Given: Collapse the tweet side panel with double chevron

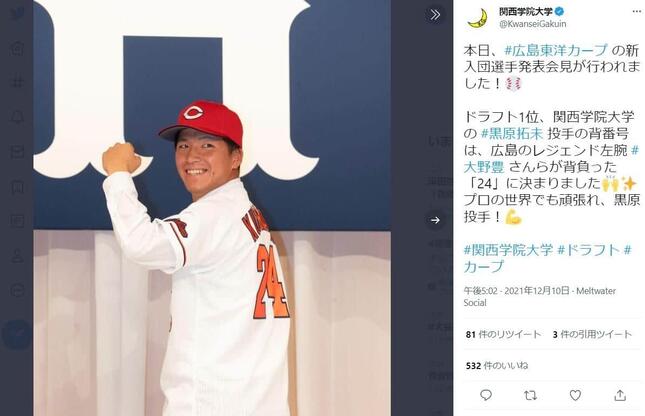Looking at the screenshot, I should (435, 15).
